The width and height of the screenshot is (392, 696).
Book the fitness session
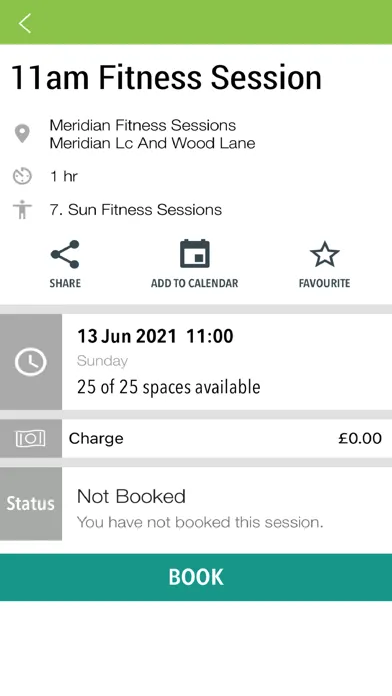tap(196, 577)
